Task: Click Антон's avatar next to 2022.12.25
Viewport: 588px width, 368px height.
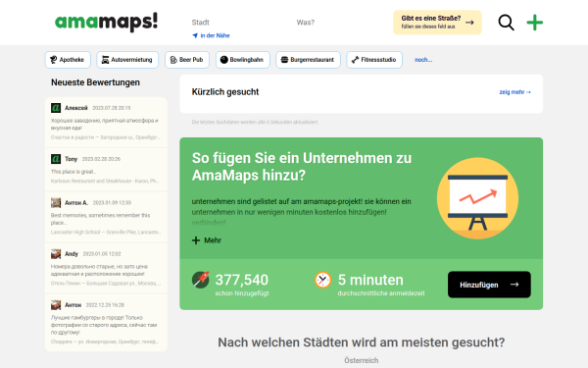Action: pos(56,305)
